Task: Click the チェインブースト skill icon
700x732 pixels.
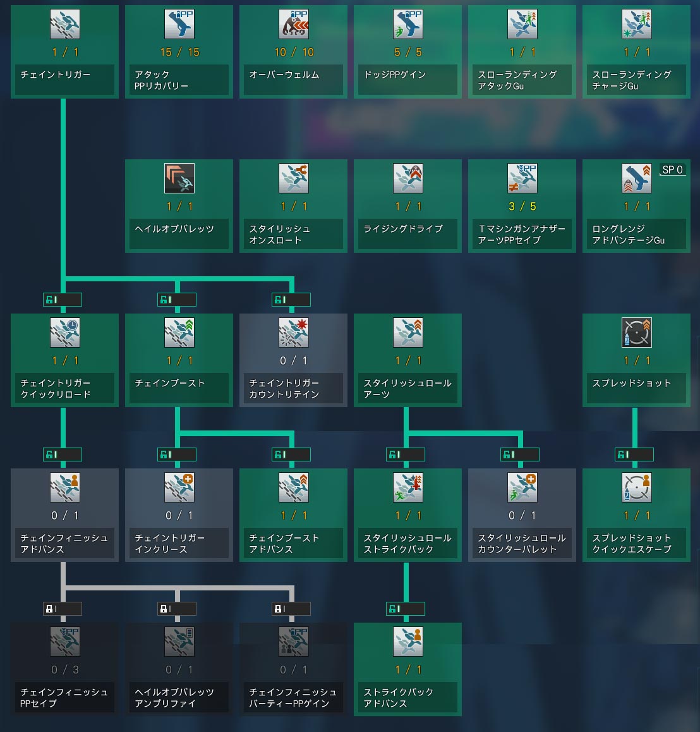Action: [x=179, y=332]
